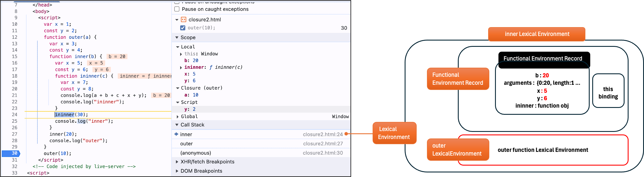644x177 pixels.
Task: Open closure2.html:27 source link
Action: point(323,144)
